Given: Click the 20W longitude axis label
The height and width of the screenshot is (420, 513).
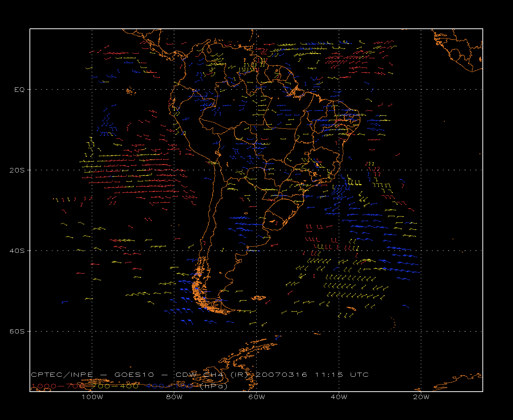Looking at the screenshot, I should (x=421, y=397).
